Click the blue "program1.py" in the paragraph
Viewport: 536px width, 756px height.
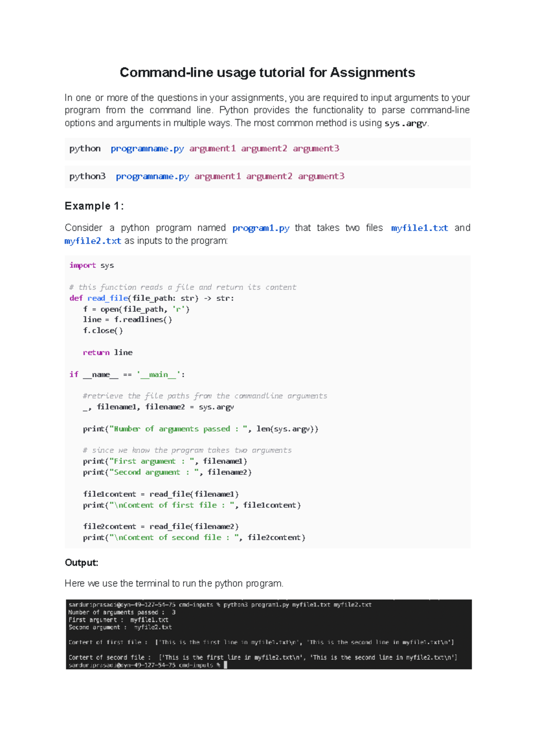pyautogui.click(x=261, y=228)
